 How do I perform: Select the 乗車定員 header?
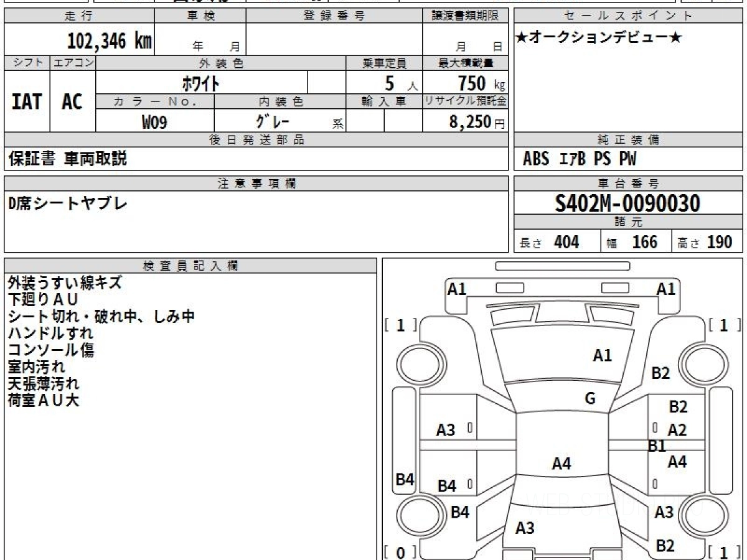click(384, 63)
